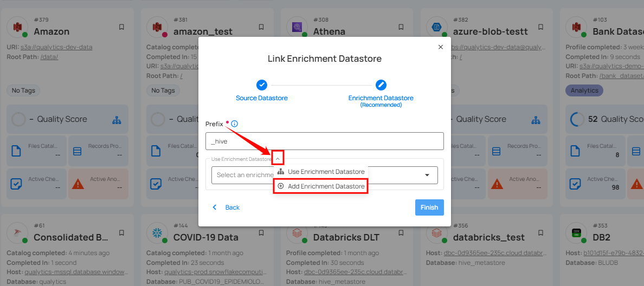Bookmark the COVID-19 Data datastore
This screenshot has width=644, height=286.
[261, 232]
